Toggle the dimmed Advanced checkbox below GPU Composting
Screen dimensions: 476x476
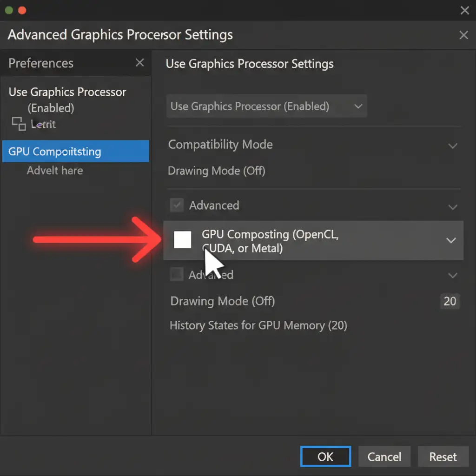[x=177, y=275]
